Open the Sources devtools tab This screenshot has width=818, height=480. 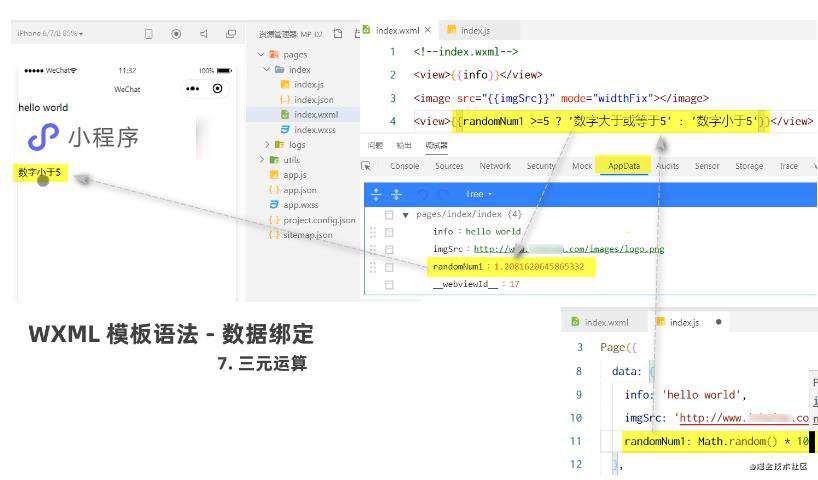coord(449,166)
